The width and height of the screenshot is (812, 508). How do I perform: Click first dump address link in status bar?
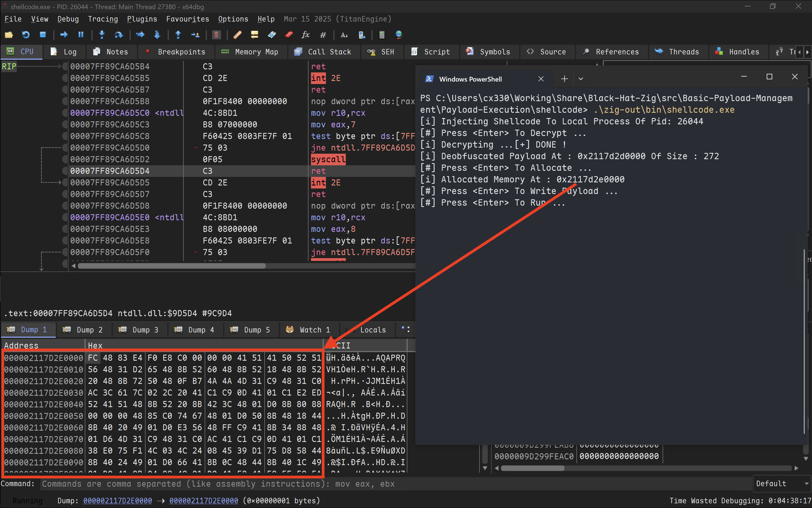[x=117, y=501]
